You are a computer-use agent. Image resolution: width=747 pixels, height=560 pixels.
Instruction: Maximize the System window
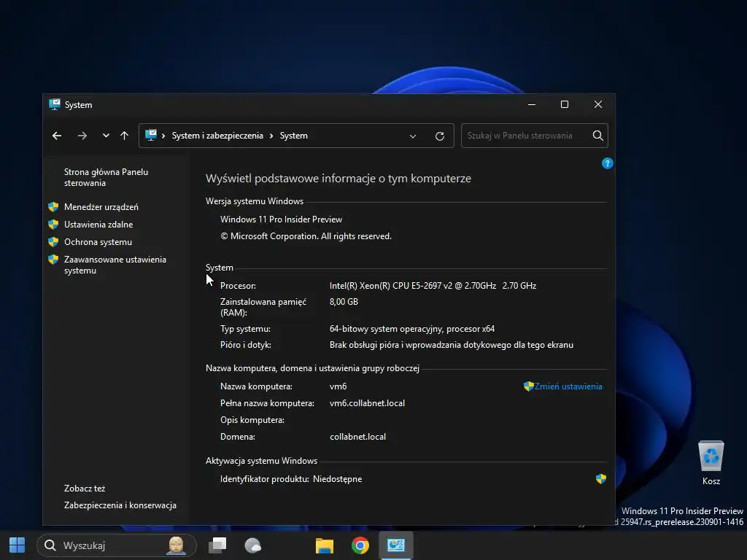[x=565, y=104]
